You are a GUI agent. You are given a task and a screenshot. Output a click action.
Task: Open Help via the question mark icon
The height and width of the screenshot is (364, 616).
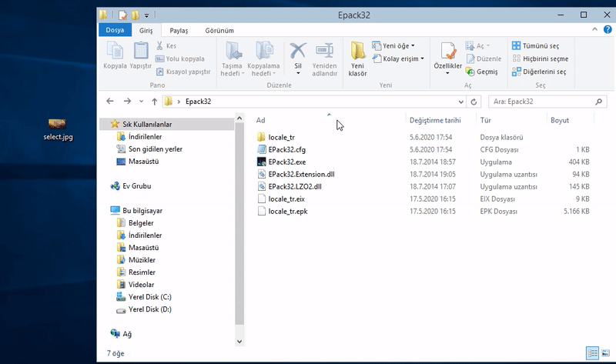point(608,29)
